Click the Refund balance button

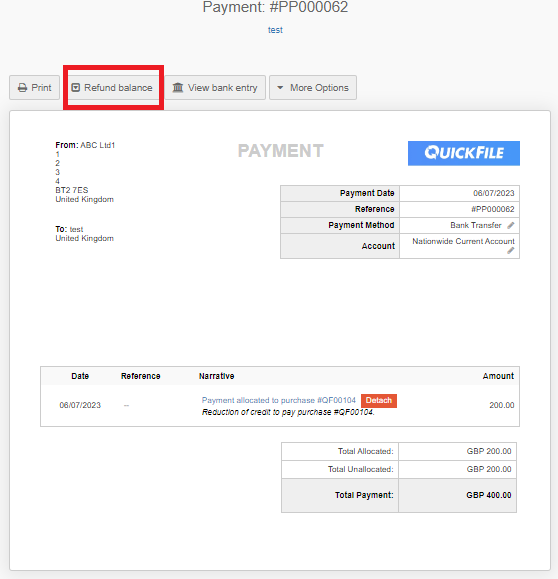coord(112,88)
